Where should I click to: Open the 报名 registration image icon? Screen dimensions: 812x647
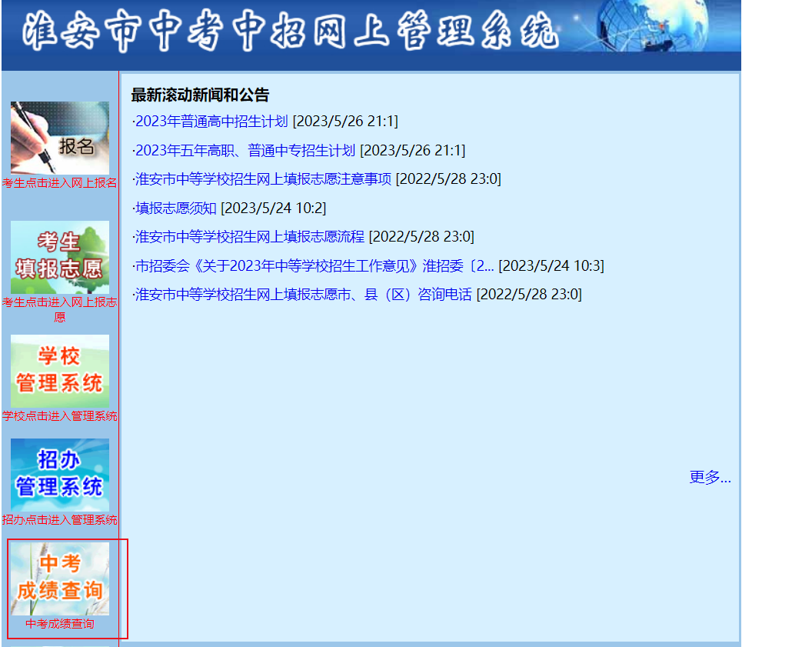point(60,138)
